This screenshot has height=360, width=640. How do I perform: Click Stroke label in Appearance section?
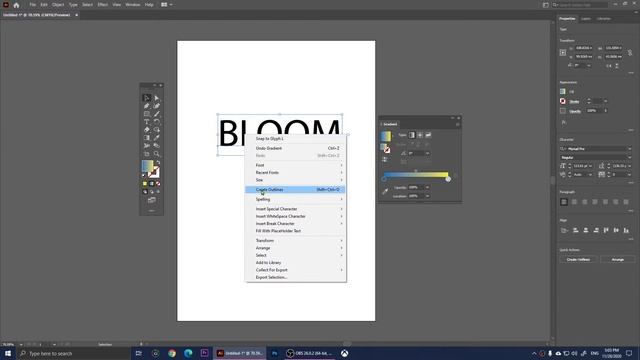(x=574, y=101)
